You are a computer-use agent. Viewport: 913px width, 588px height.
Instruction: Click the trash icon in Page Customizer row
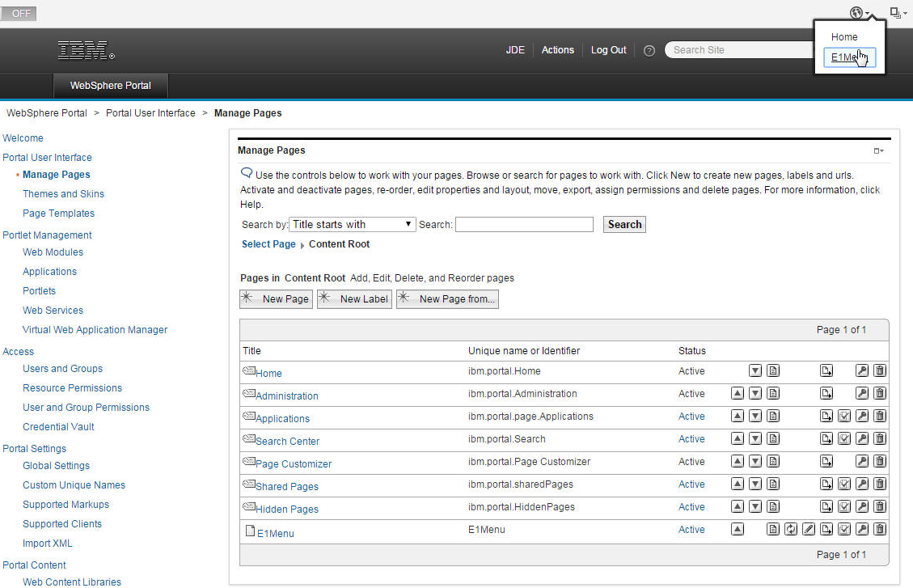pos(880,462)
